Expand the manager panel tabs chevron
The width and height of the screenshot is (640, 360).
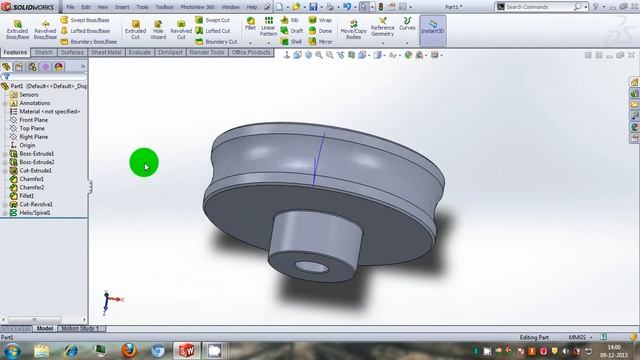point(83,67)
